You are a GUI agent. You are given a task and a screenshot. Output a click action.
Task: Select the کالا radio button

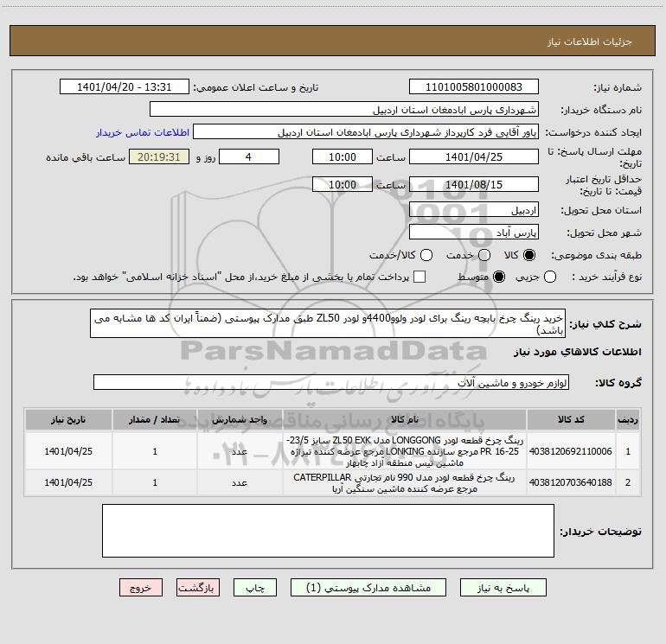[529, 255]
